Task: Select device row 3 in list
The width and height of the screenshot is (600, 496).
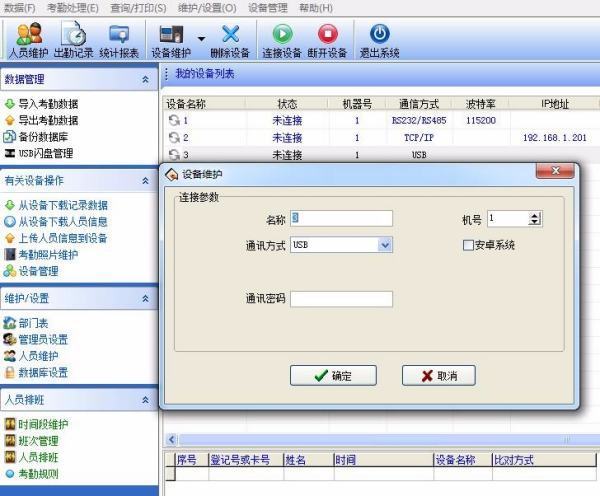Action: [x=381, y=155]
